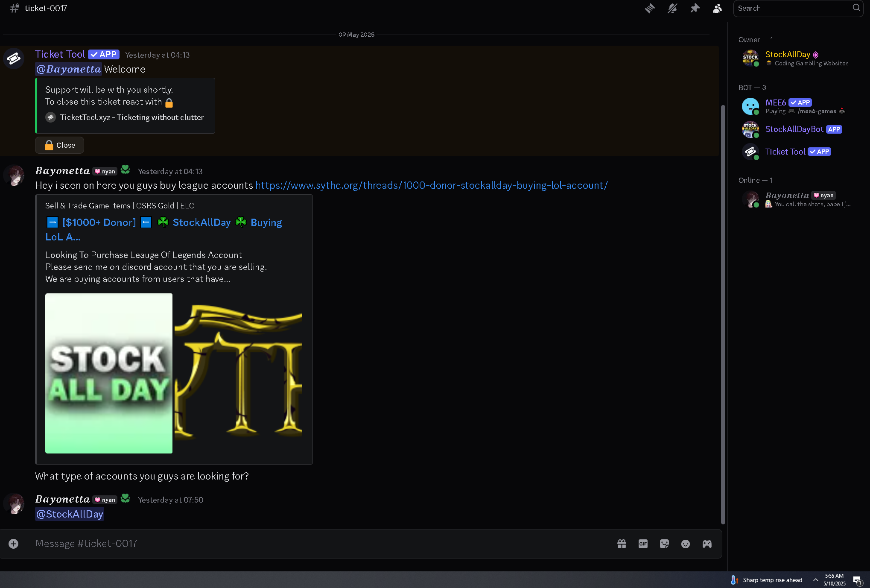Click the @StockAllDay mention
This screenshot has width=870, height=588.
tap(70, 514)
